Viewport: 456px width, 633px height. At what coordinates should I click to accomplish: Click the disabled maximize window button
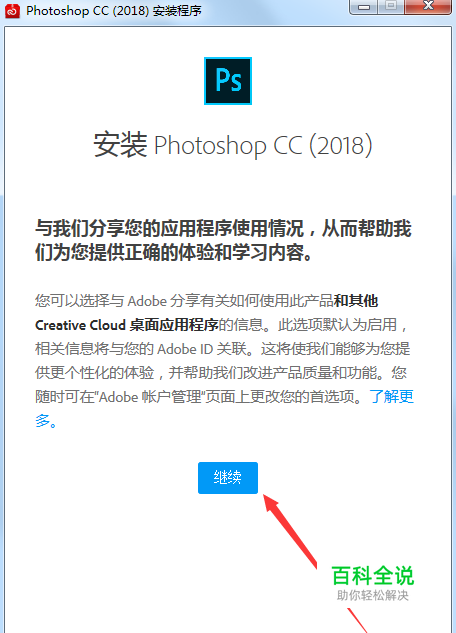(x=391, y=6)
